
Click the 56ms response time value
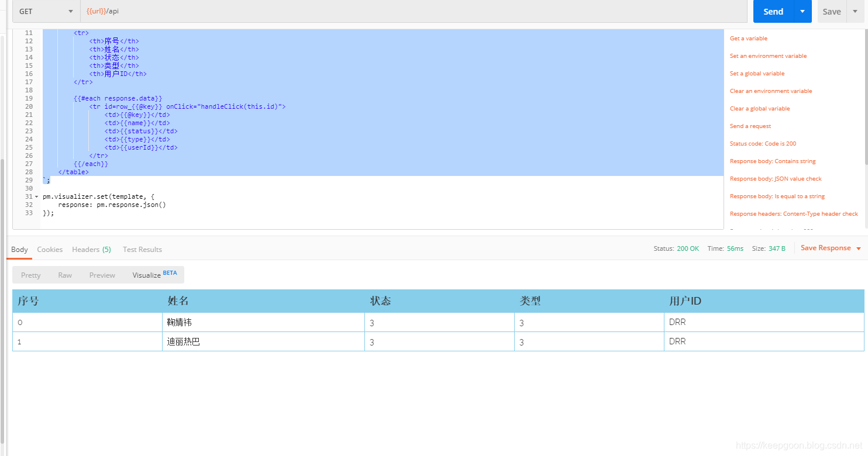pos(735,248)
